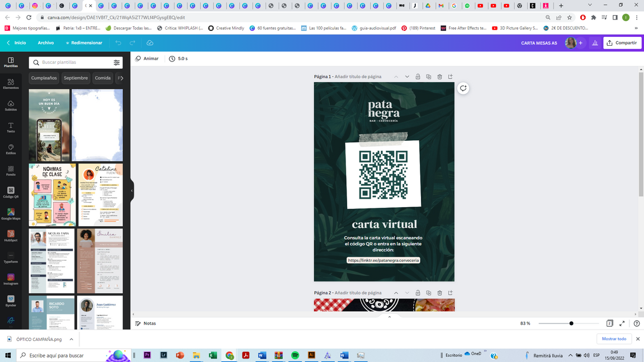Open the Subidos uploads panel

(x=11, y=106)
